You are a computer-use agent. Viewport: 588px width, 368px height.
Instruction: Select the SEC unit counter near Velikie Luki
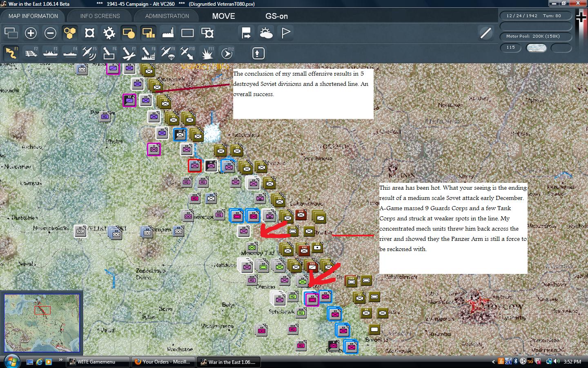pyautogui.click(x=80, y=231)
